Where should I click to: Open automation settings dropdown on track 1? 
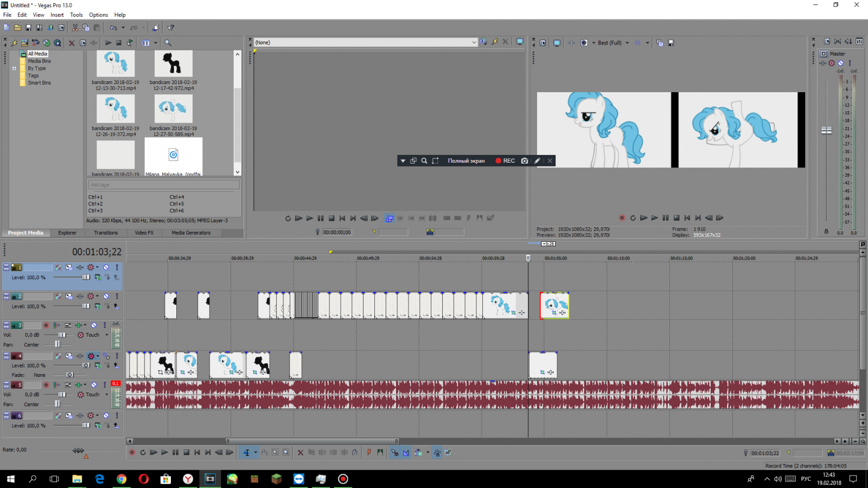pos(98,267)
